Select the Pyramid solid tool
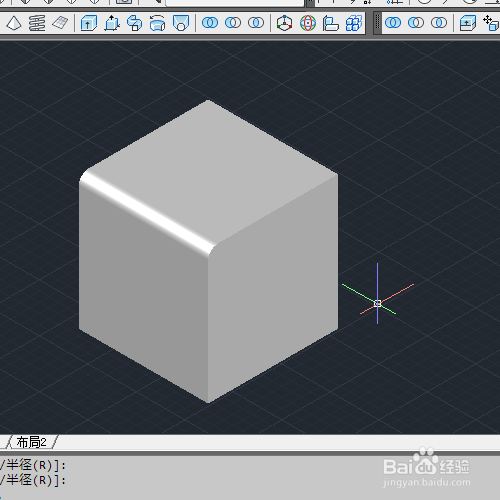Image resolution: width=500 pixels, height=500 pixels. pos(14,23)
